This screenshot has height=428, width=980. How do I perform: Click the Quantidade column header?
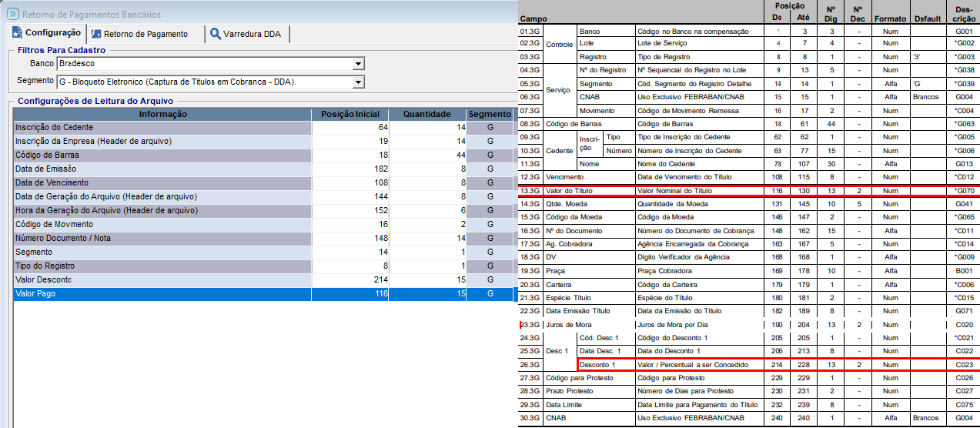[x=426, y=114]
